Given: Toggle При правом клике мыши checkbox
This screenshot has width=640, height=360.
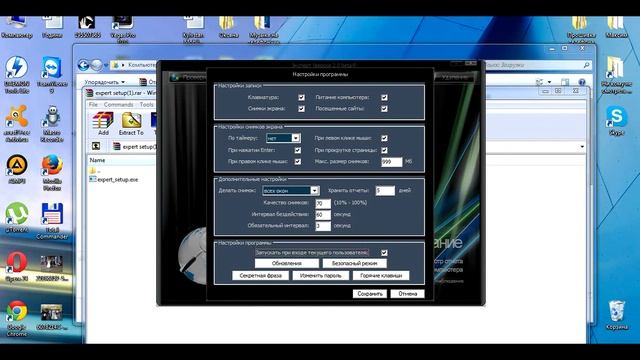Looking at the screenshot, I should (298, 162).
